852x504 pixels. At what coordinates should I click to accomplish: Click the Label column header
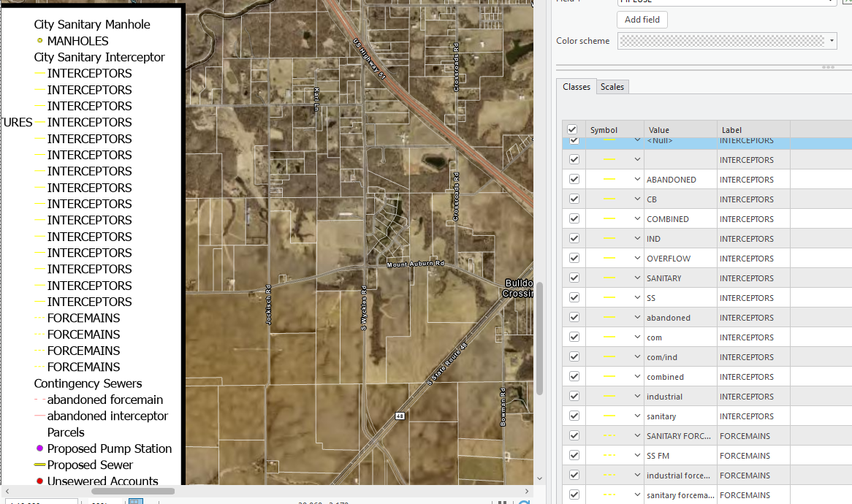pyautogui.click(x=753, y=130)
